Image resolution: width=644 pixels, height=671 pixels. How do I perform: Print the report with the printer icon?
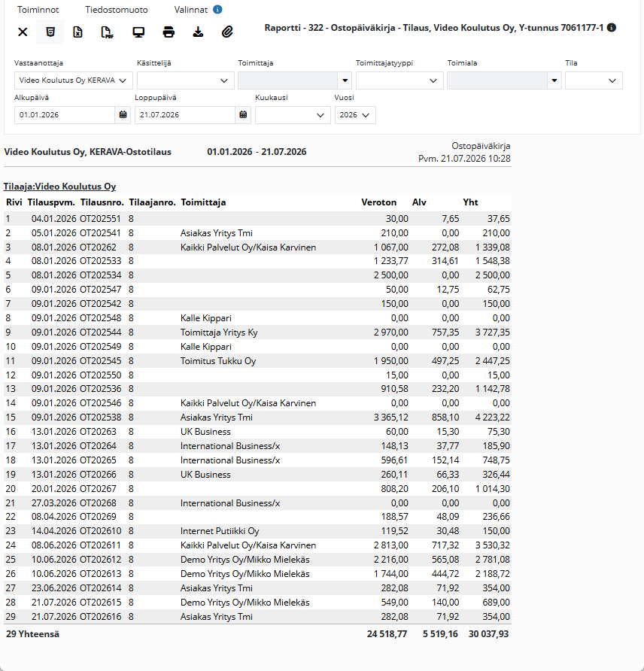tap(169, 32)
